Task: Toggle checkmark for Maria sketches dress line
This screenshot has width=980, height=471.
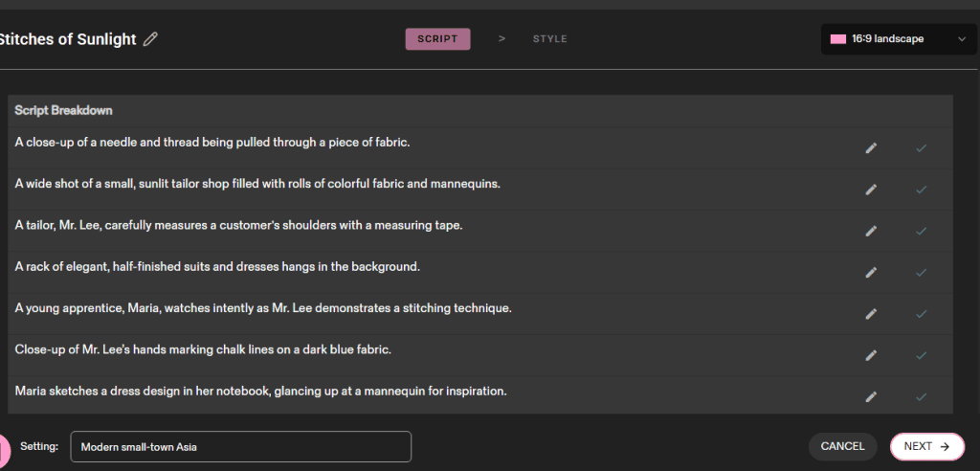Action: pos(921,396)
